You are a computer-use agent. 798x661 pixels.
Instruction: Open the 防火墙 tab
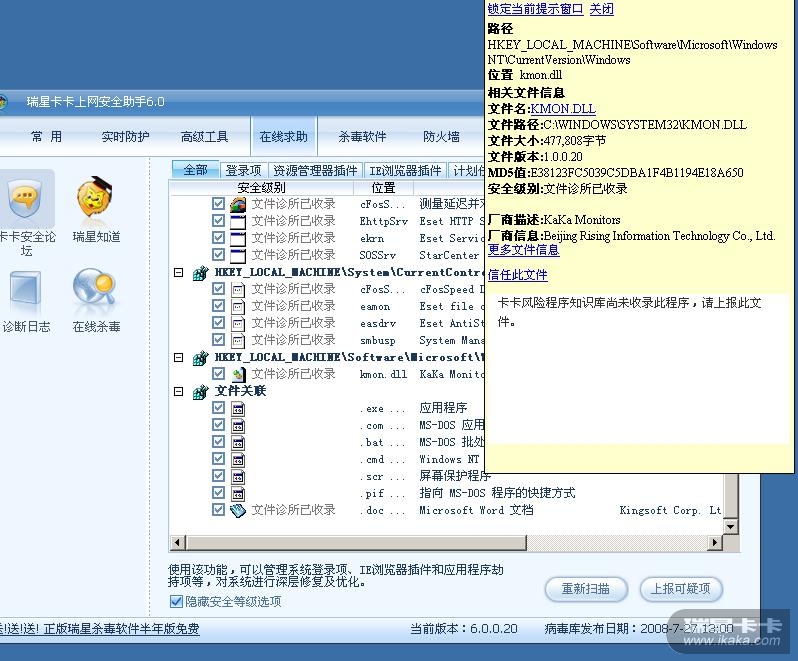(441, 136)
